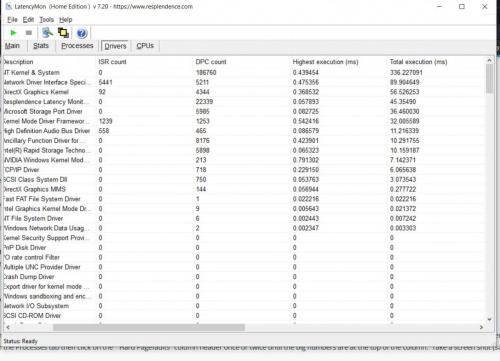Click the vertical scrollbar down arrow

click(x=489, y=319)
